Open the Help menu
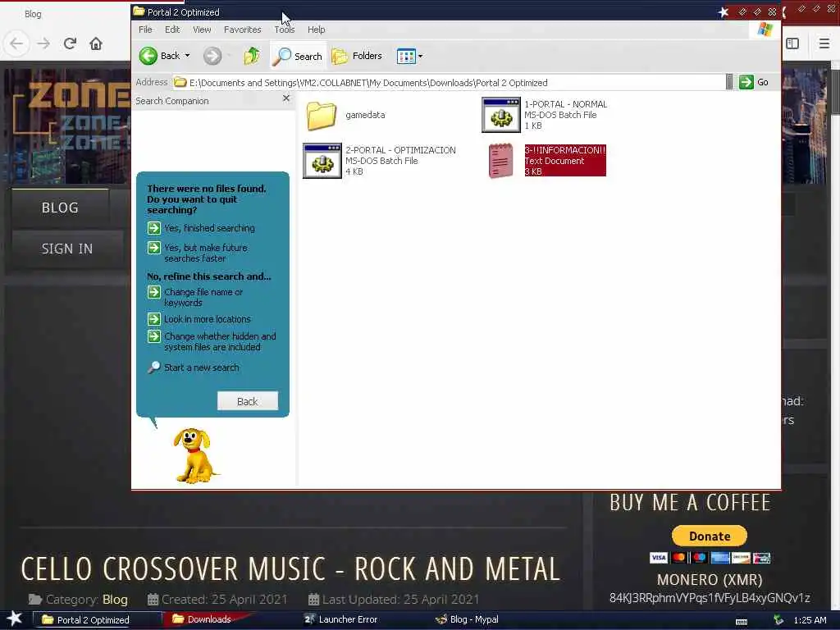Image resolution: width=840 pixels, height=630 pixels. point(316,30)
